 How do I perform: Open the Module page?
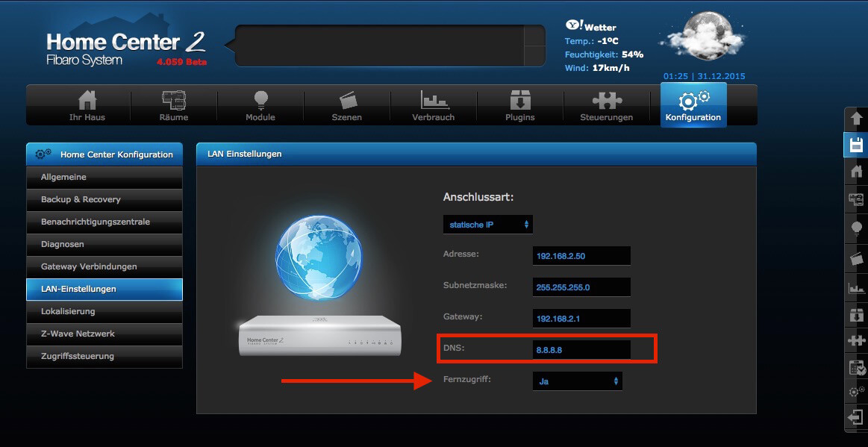click(x=260, y=104)
